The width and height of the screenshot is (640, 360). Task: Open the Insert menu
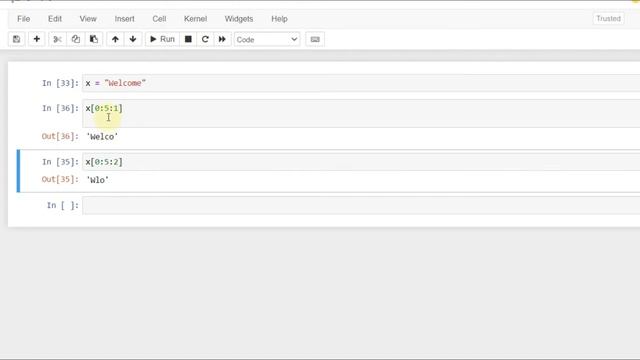(124, 19)
